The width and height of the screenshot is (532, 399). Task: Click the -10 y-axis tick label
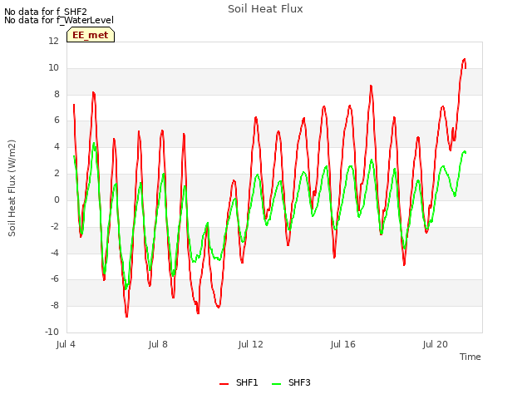point(52,332)
